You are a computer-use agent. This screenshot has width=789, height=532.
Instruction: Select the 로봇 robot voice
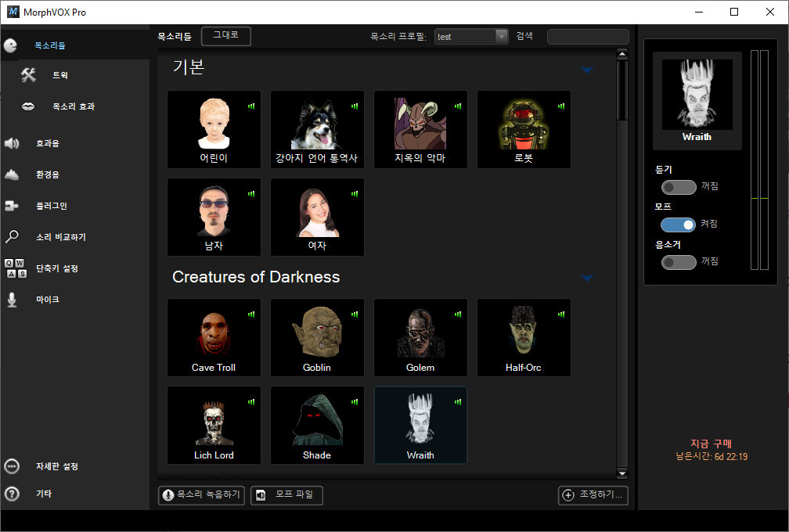point(524,128)
